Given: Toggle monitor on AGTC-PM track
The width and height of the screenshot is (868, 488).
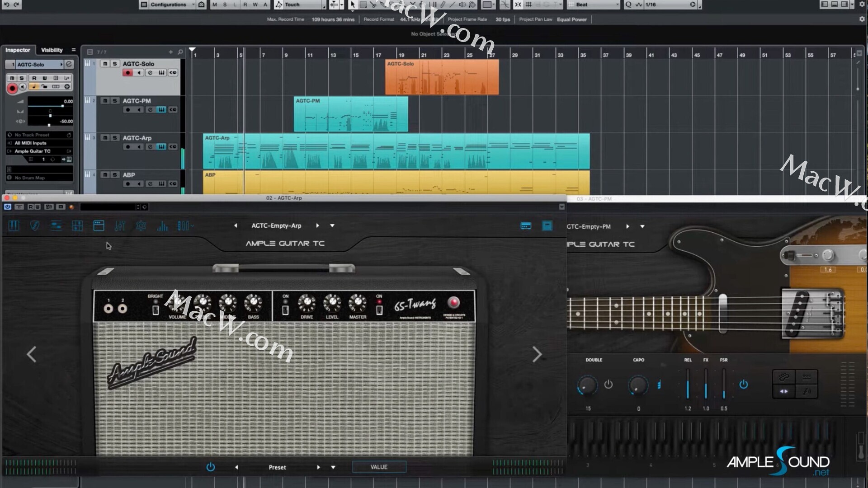Looking at the screenshot, I should pyautogui.click(x=139, y=110).
